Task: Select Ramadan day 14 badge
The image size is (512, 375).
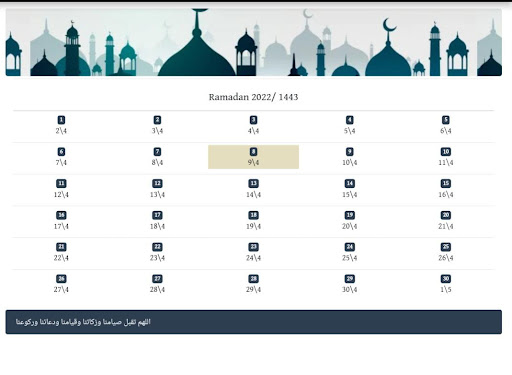Action: click(349, 183)
